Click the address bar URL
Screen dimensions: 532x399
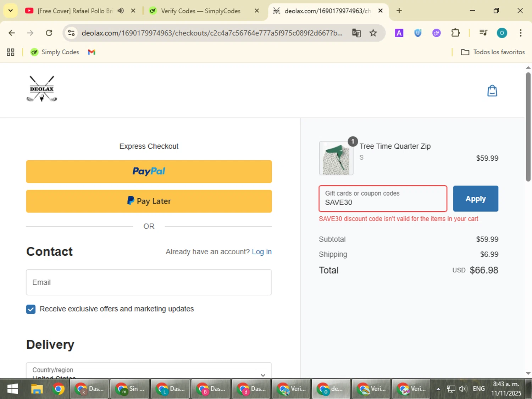212,33
